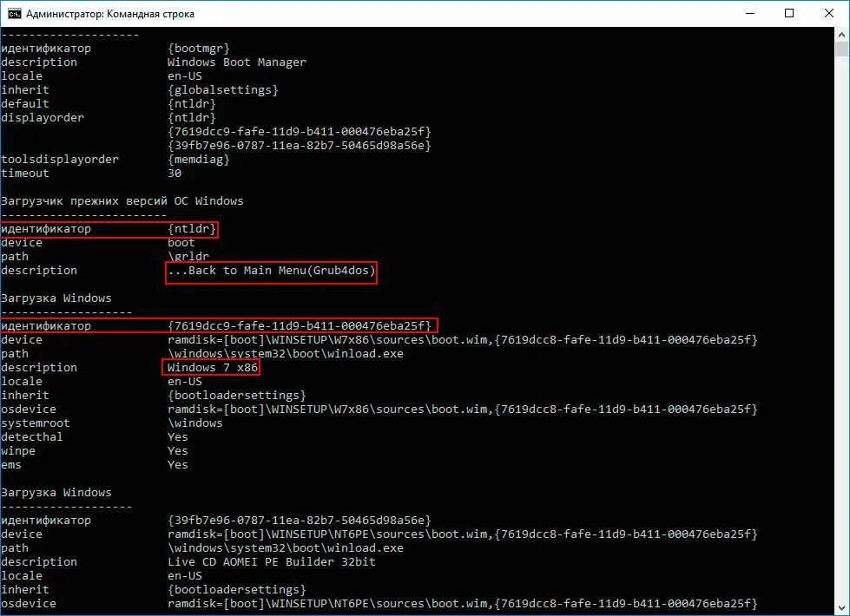Click the highlighted {ntldr} identifier value
Image resolution: width=850 pixels, height=616 pixels.
click(192, 229)
